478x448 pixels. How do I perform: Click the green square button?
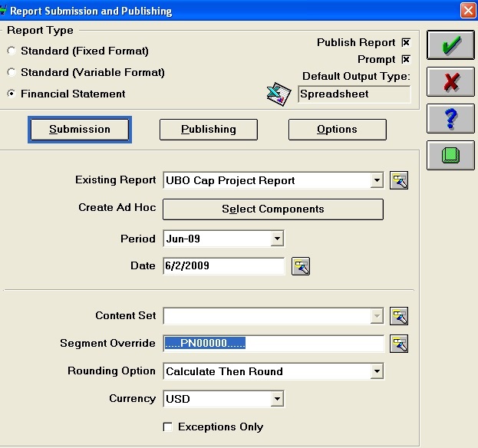(450, 154)
